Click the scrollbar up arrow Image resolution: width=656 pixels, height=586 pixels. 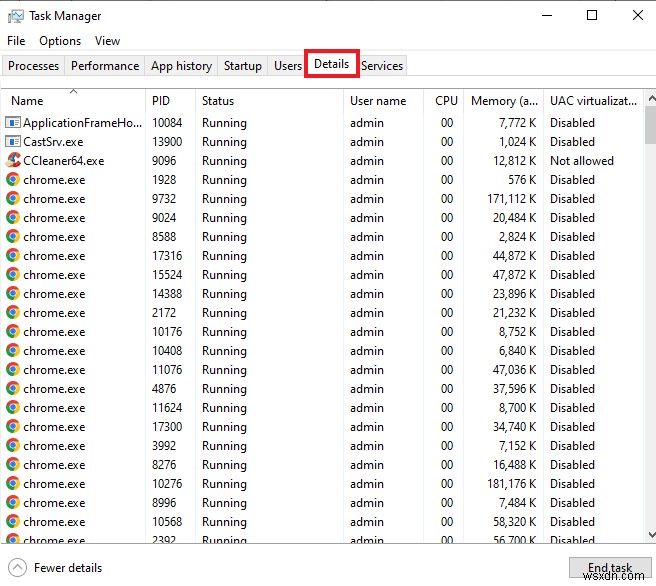[x=651, y=99]
